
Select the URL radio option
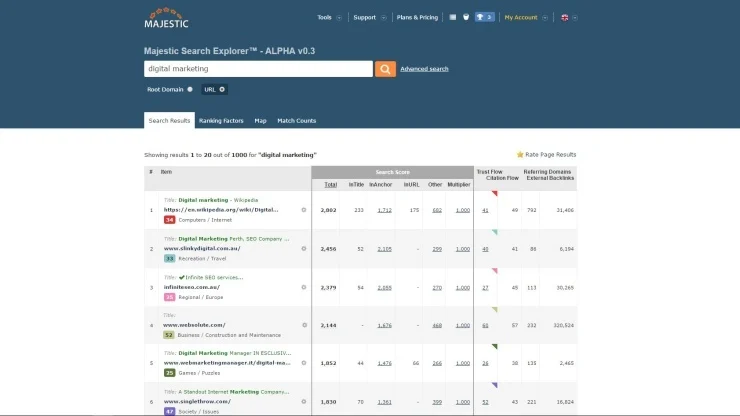[x=222, y=89]
